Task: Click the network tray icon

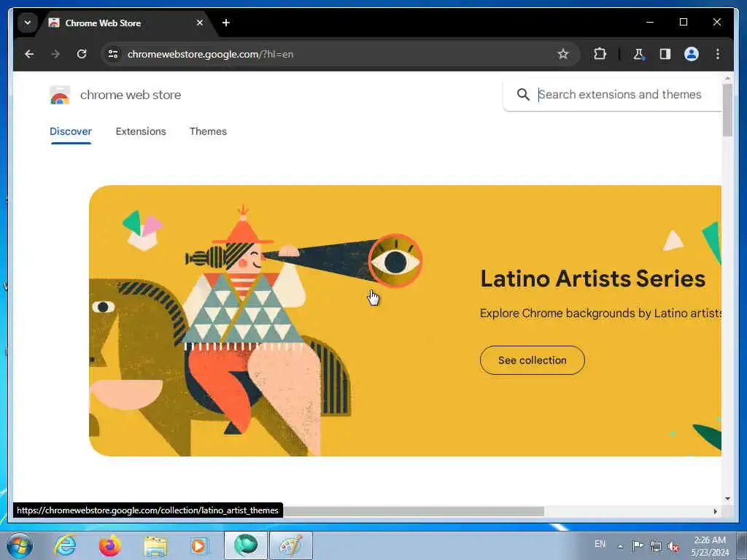Action: coord(656,546)
